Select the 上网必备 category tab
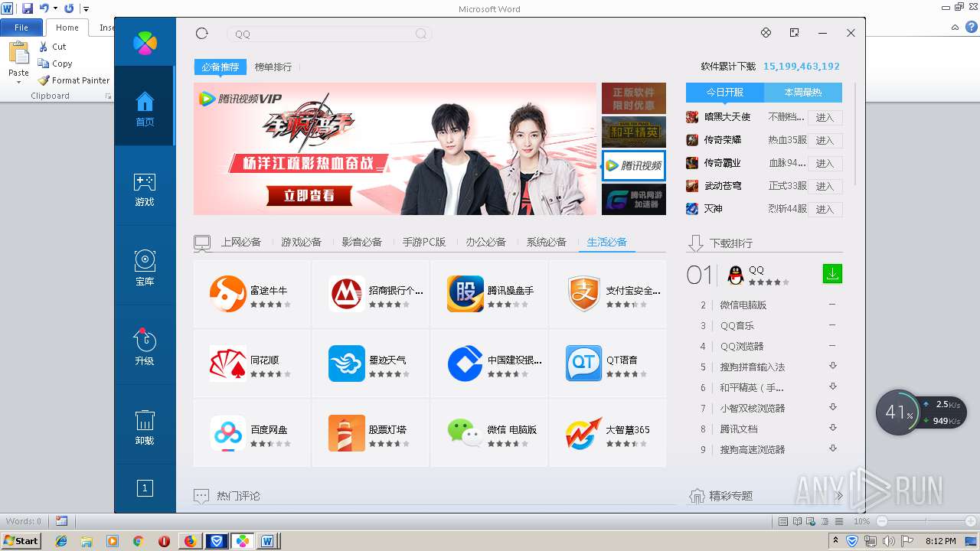The height and width of the screenshot is (551, 980). (241, 242)
